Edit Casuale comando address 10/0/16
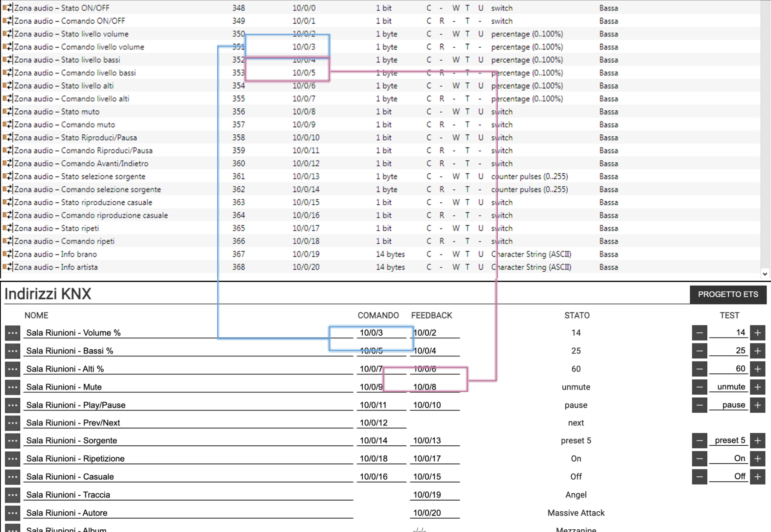Image resolution: width=771 pixels, height=532 pixels. point(381,476)
